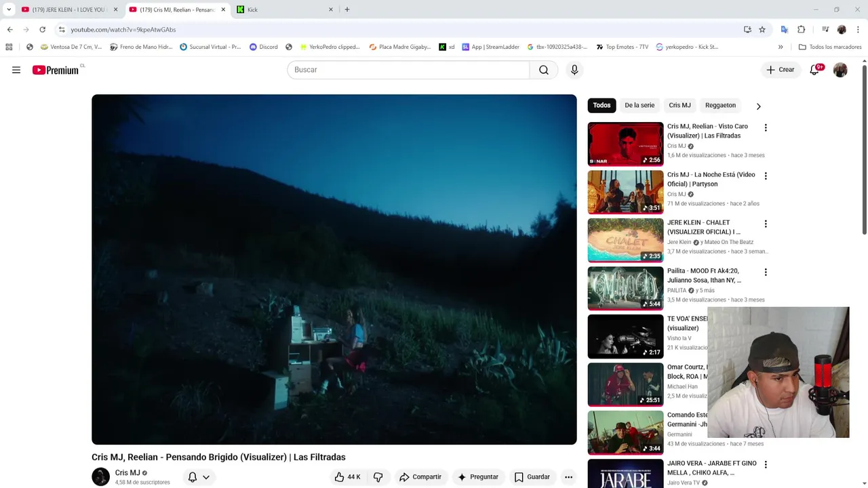Viewport: 868px width, 488px height.
Task: Select the Reggaeton filter chip
Action: [x=720, y=105]
